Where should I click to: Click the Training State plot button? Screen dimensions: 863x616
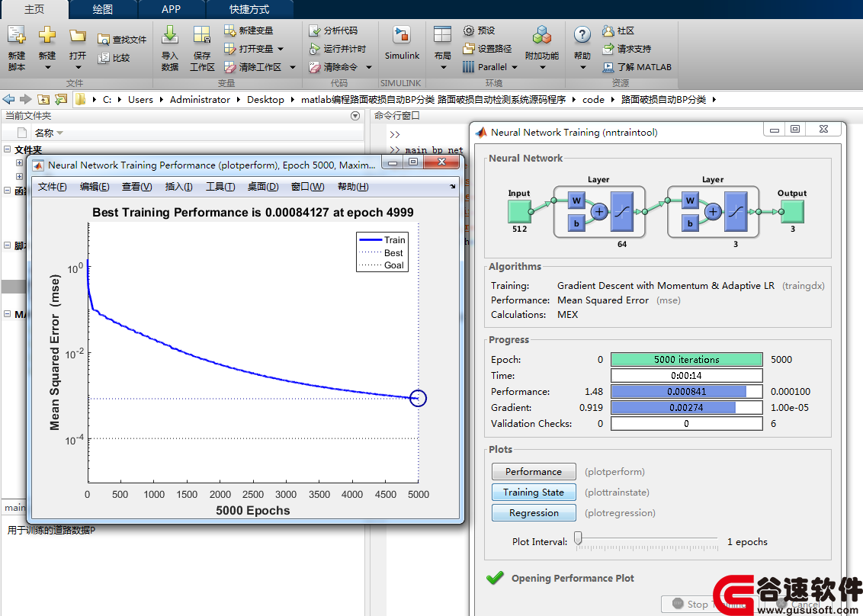(x=534, y=492)
